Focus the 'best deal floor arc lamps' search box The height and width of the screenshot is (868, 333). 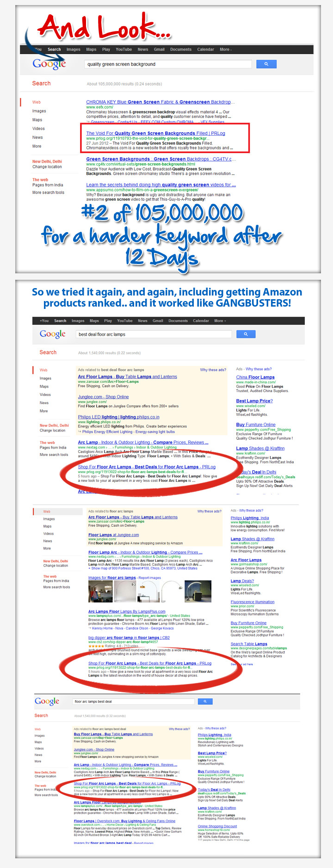click(x=154, y=334)
